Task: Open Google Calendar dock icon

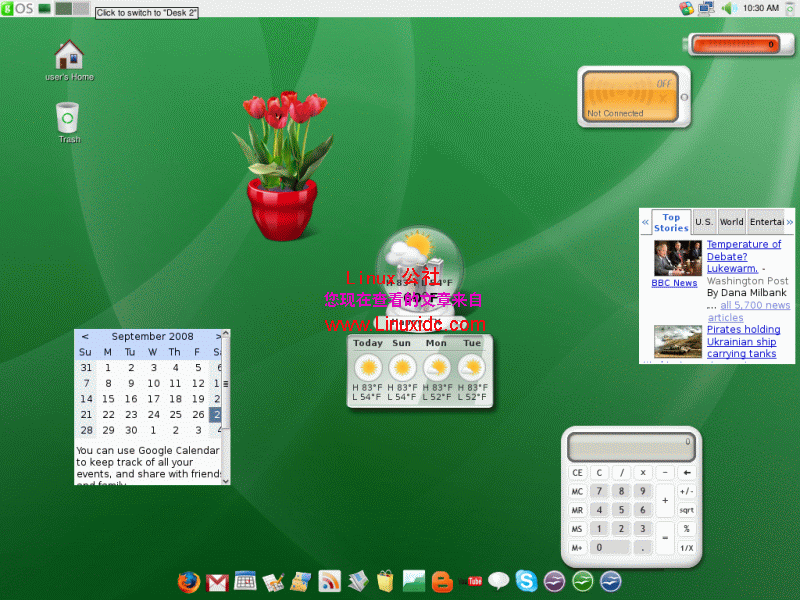Action: [x=245, y=580]
